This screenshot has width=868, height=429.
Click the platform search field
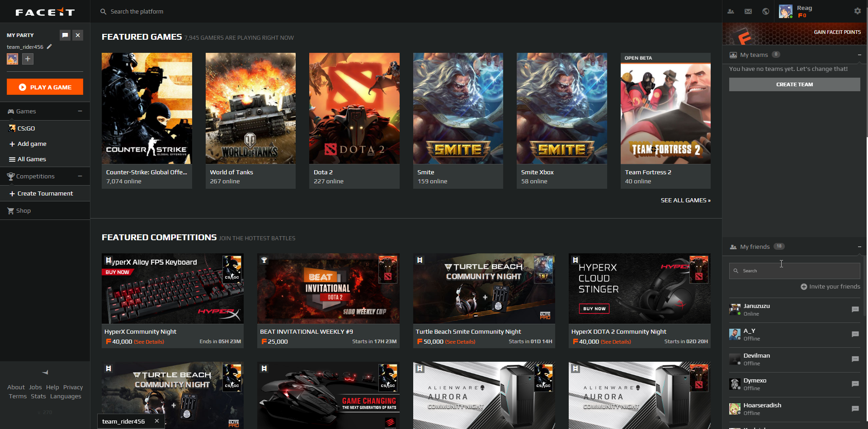click(137, 11)
